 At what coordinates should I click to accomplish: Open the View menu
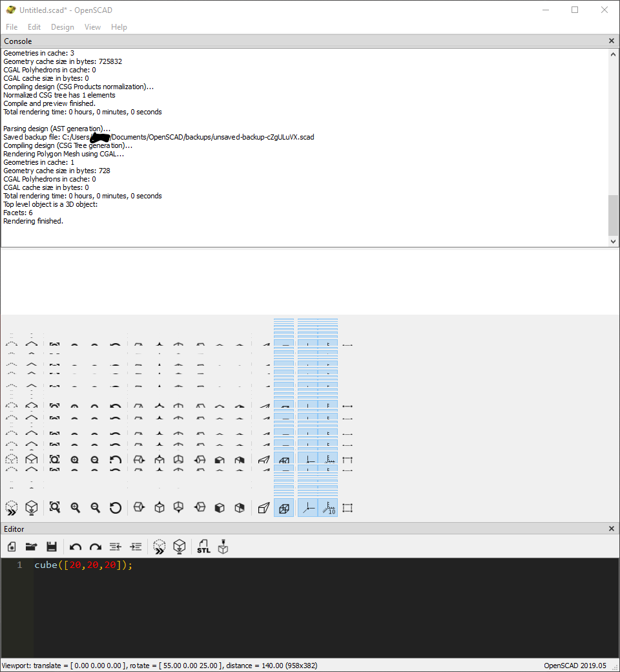tap(92, 26)
